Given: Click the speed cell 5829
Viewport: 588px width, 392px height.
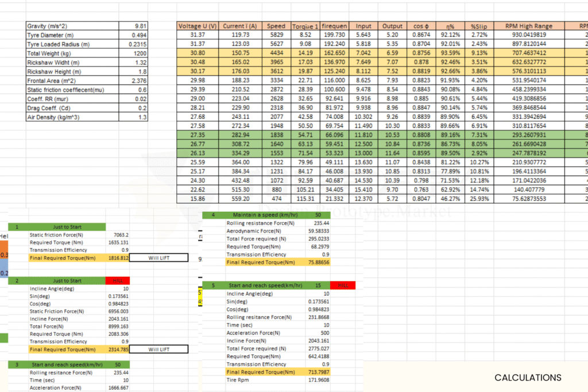Looking at the screenshot, I should (276, 34).
